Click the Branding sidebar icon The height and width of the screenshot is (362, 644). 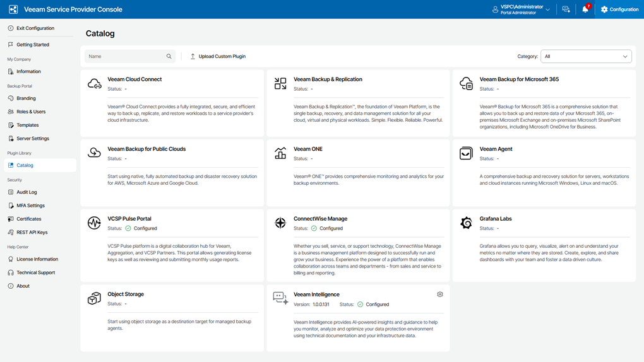11,98
